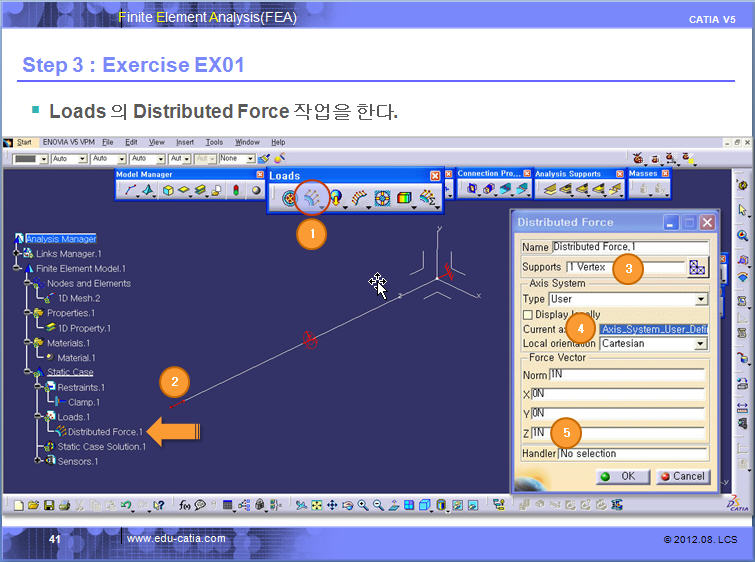The width and height of the screenshot is (755, 562).
Task: Expand the Sensors.1 tree node
Action: coord(38,461)
